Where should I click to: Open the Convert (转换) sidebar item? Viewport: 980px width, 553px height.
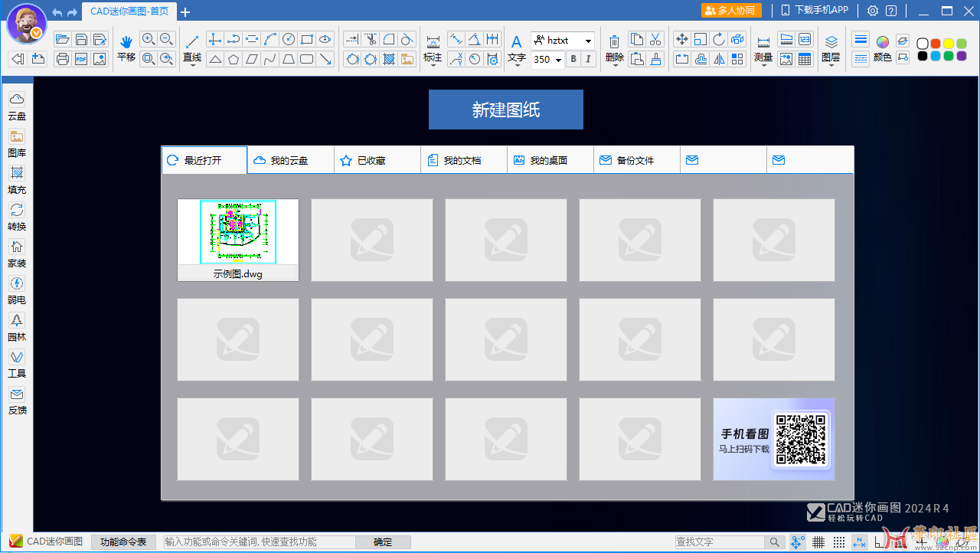coord(17,217)
